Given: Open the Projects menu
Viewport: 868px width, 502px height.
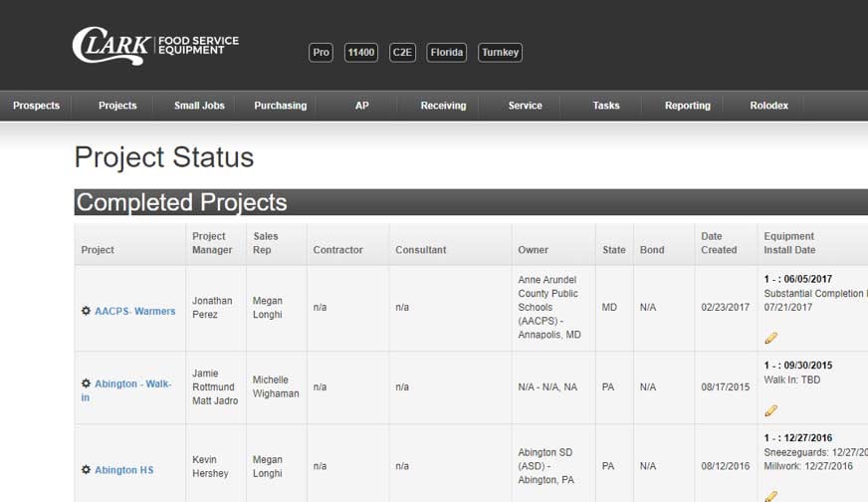Looking at the screenshot, I should click(117, 106).
